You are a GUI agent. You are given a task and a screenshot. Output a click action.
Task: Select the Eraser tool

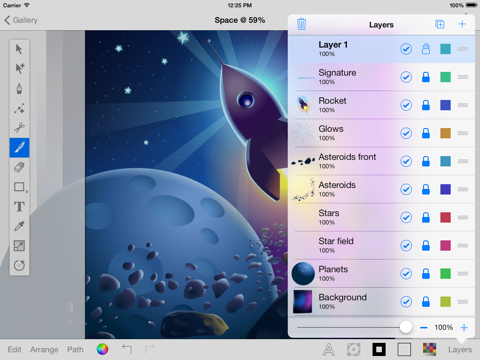point(19,167)
